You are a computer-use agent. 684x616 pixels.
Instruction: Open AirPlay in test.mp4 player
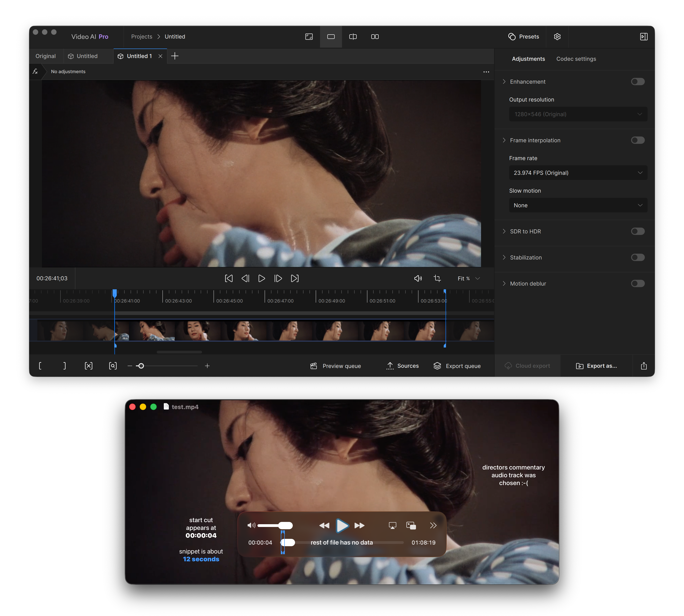[x=392, y=525]
